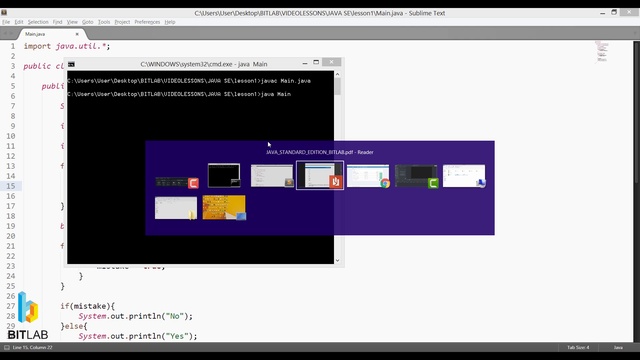Click the green Camtasia icon badge
The height and width of the screenshot is (360, 640).
pos(433,183)
